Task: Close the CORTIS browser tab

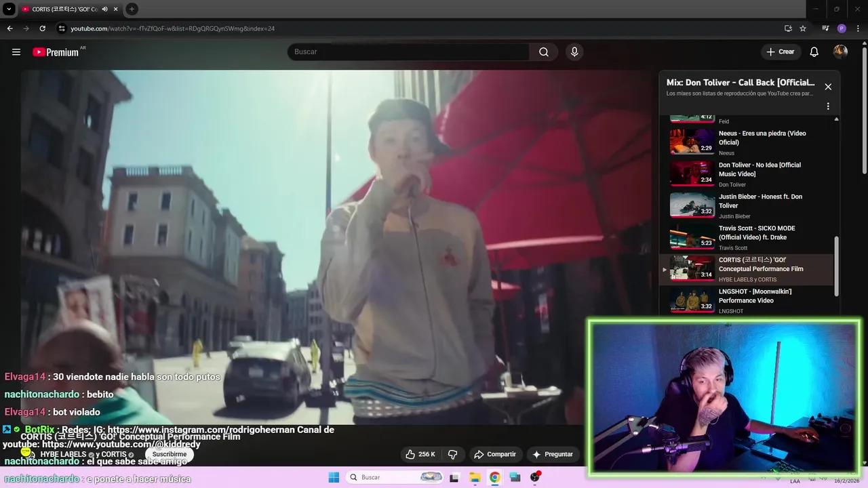Action: [x=115, y=9]
